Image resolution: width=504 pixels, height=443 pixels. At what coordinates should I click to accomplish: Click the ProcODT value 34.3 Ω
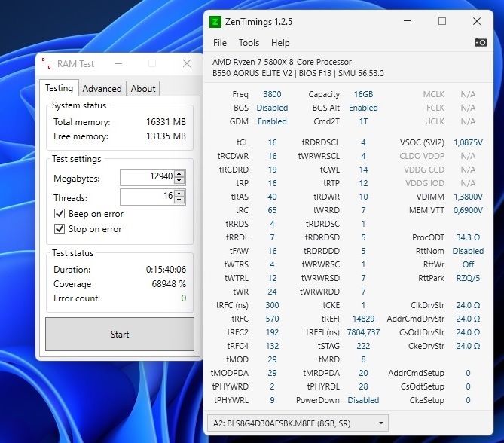[468, 237]
